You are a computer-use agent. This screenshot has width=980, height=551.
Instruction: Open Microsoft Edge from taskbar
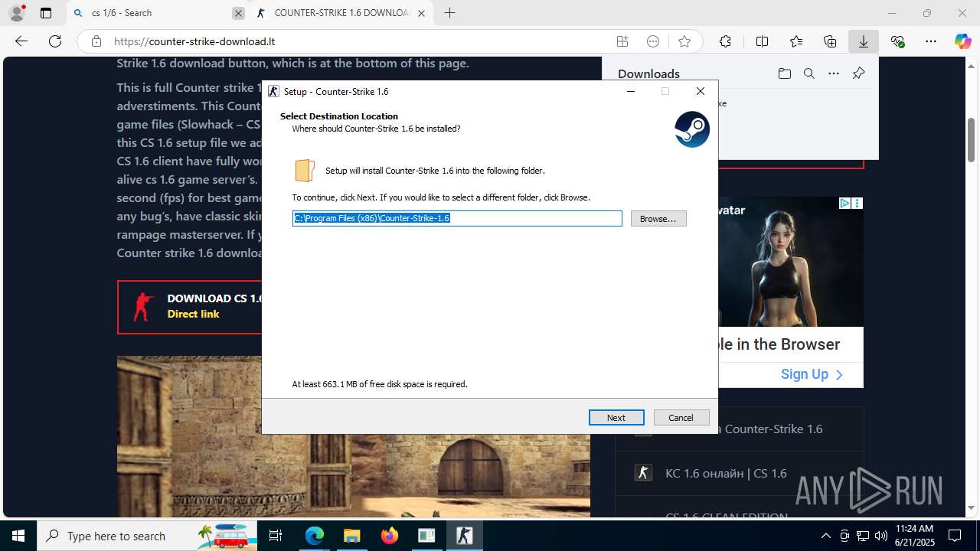coord(315,536)
